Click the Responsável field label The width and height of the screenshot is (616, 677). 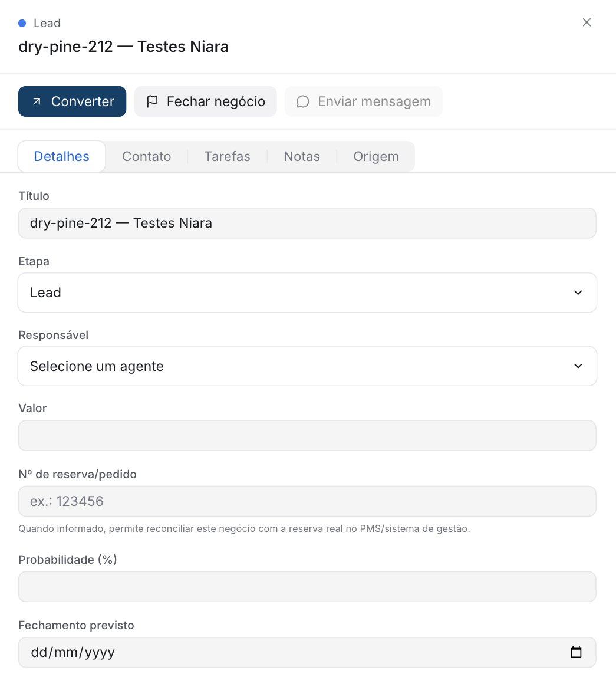pyautogui.click(x=54, y=335)
